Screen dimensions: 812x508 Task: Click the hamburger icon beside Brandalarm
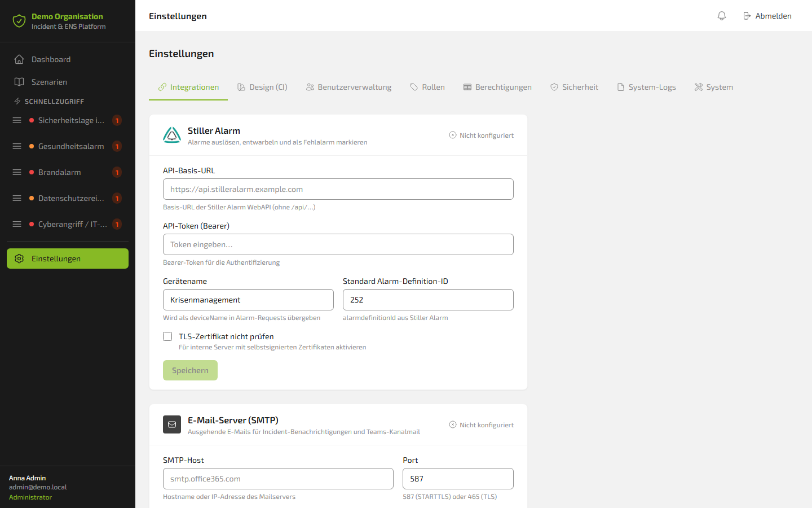point(17,172)
